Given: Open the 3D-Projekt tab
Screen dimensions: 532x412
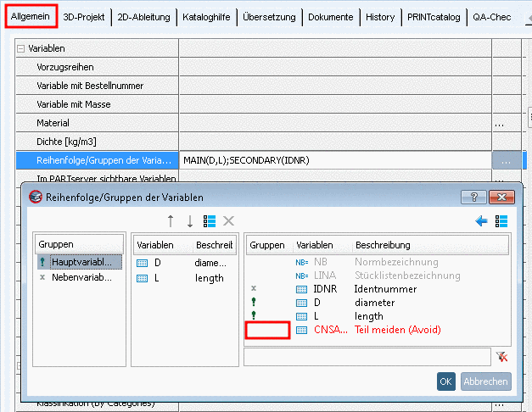Looking at the screenshot, I should point(84,17).
